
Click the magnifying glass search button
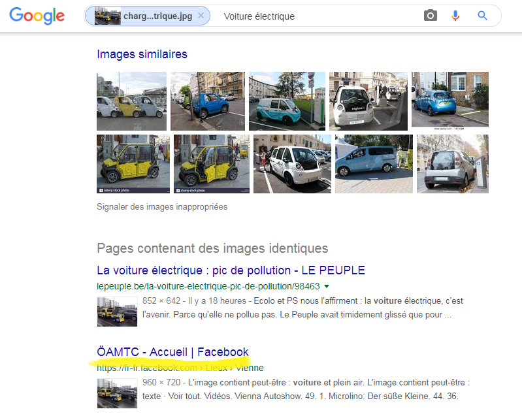482,15
